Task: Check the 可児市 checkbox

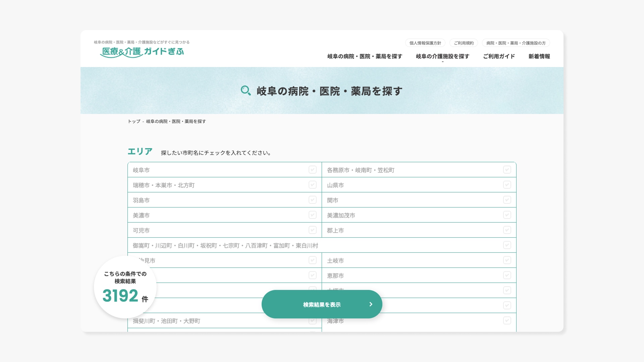Action: coord(313,230)
